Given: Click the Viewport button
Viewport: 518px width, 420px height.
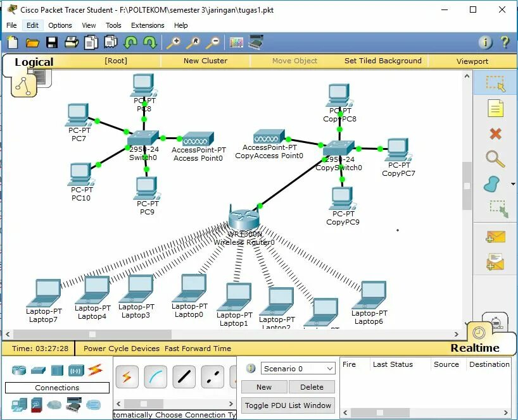Looking at the screenshot, I should pos(472,61).
